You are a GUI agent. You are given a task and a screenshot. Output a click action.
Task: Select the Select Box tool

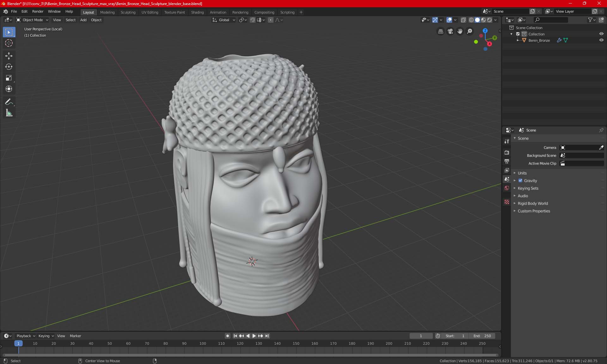[x=9, y=32]
